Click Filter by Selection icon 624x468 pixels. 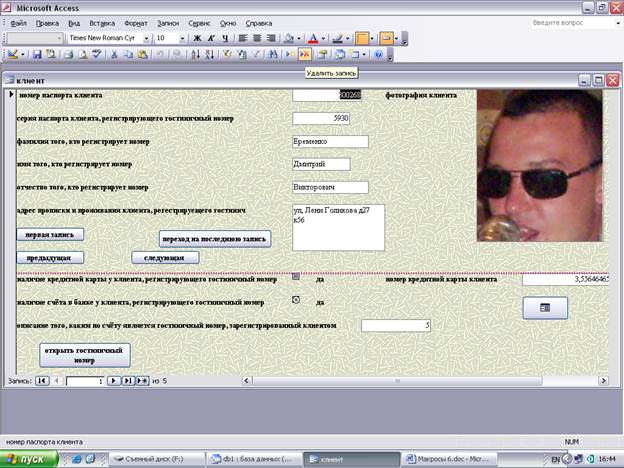click(227, 54)
